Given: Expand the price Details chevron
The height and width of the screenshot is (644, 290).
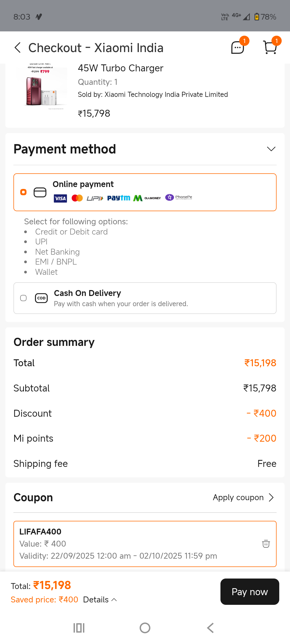Looking at the screenshot, I should point(114,600).
